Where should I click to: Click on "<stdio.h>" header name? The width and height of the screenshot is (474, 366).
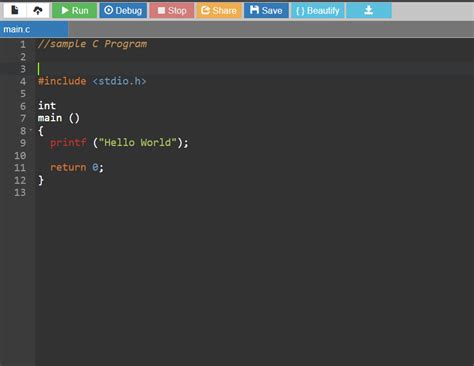coord(119,81)
